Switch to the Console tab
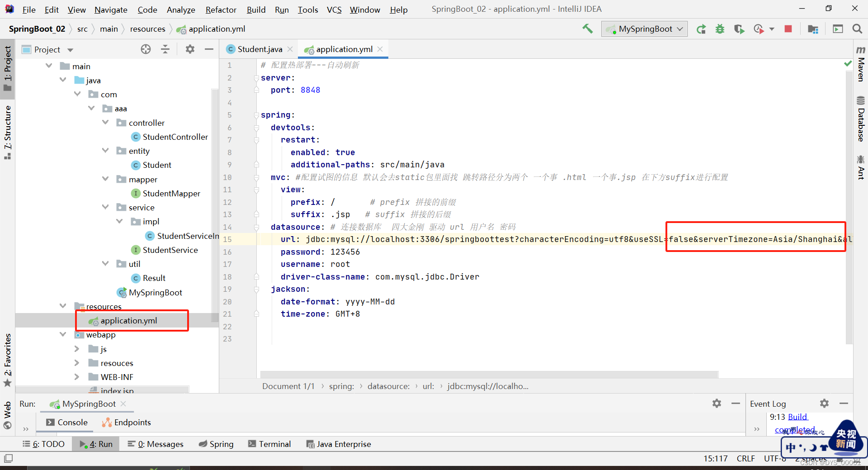 [67, 422]
